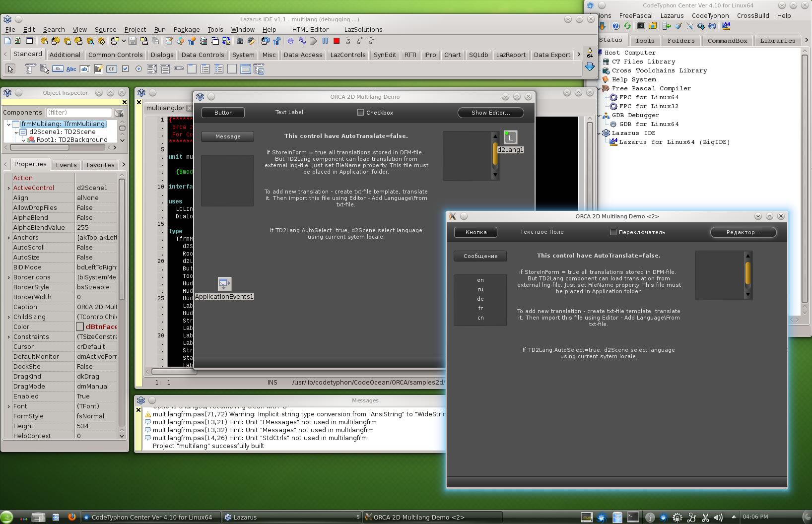Click the Редактор... button
The height and width of the screenshot is (524, 812).
[743, 232]
